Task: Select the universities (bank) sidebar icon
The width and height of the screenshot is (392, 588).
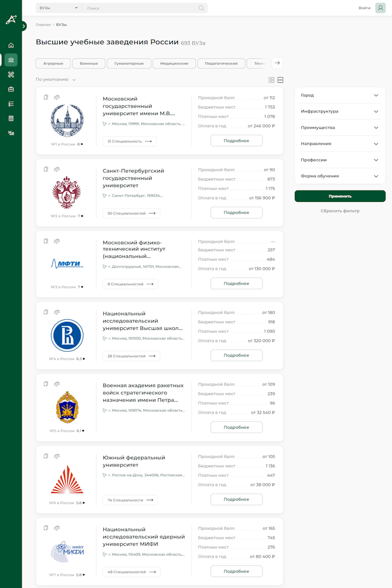Action: tap(11, 60)
